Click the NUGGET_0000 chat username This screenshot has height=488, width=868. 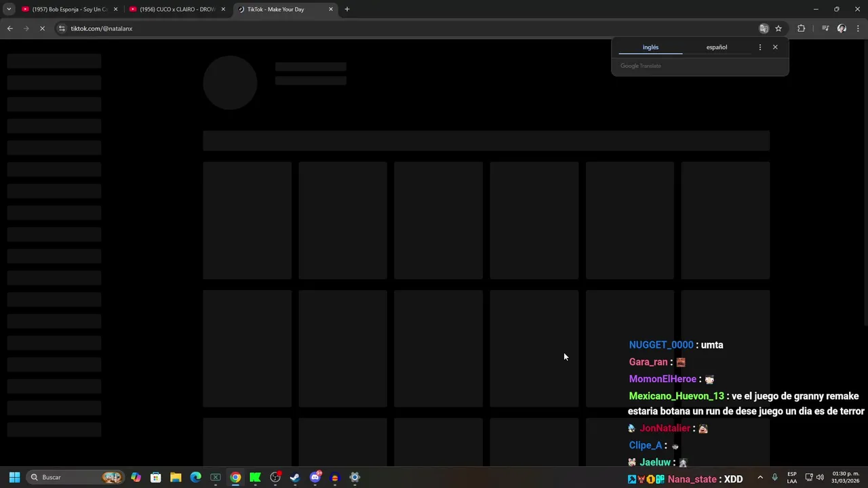(x=661, y=345)
